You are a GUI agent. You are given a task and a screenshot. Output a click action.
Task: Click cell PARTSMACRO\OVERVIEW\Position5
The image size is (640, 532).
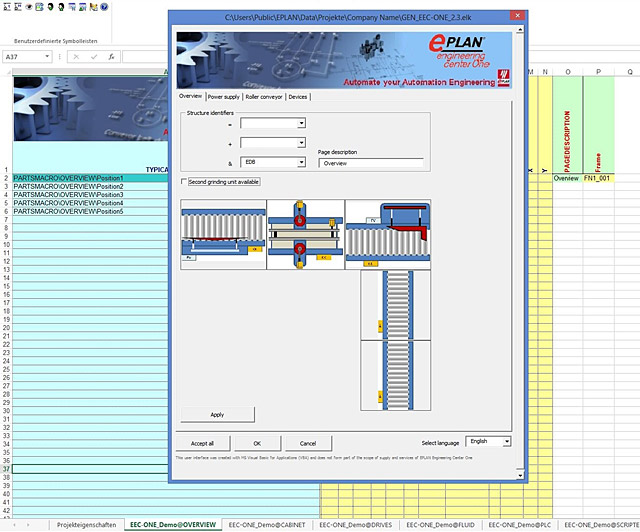tap(90, 211)
